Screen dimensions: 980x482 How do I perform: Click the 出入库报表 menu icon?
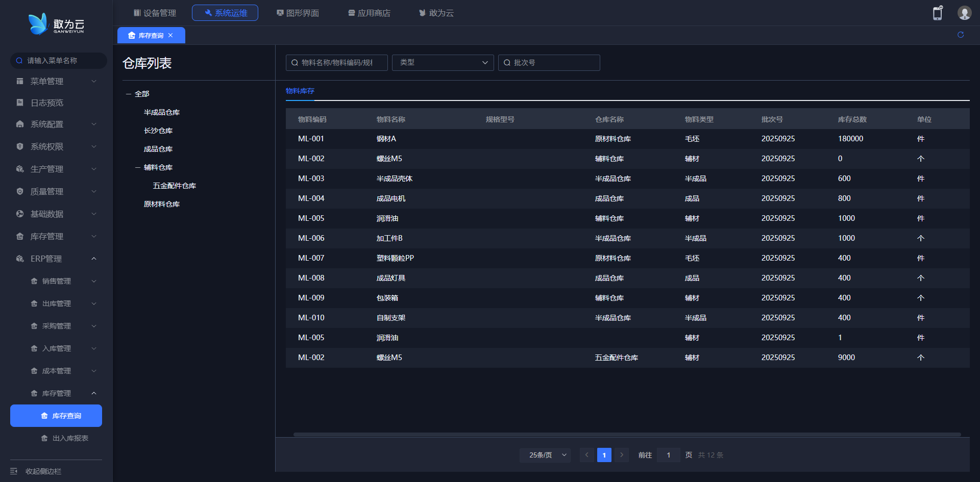coord(44,438)
